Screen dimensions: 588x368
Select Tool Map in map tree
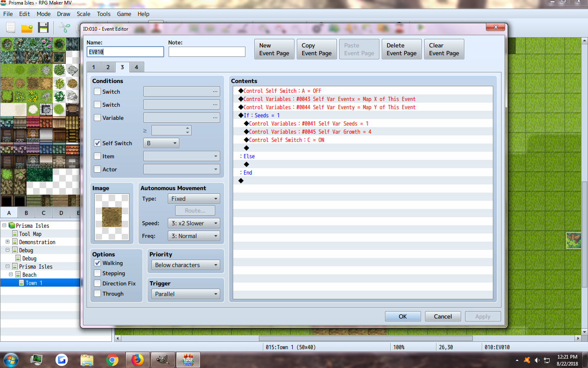(30, 234)
